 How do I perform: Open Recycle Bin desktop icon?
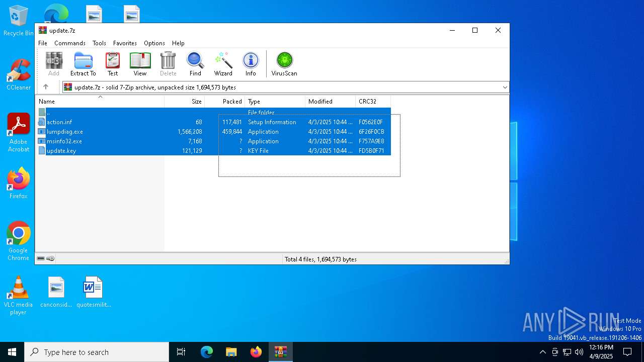pyautogui.click(x=19, y=21)
